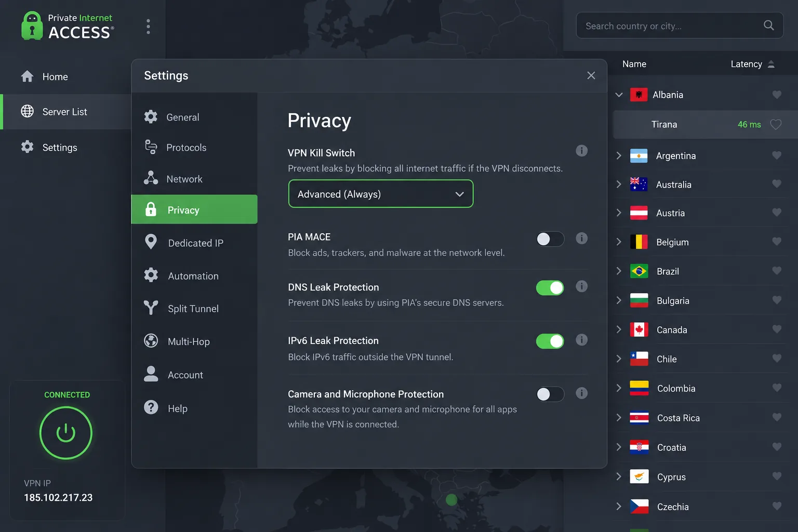Favorite Croatia with its heart icon
The image size is (798, 532).
tap(777, 447)
